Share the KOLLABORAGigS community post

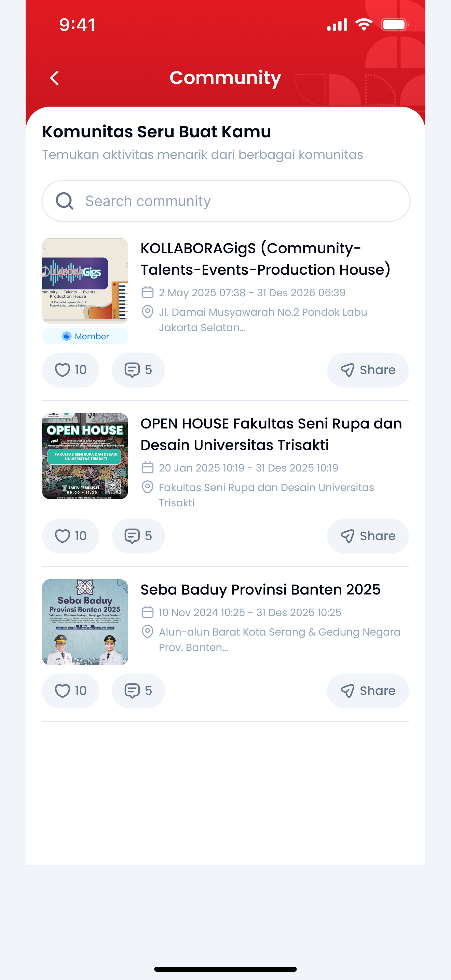368,370
